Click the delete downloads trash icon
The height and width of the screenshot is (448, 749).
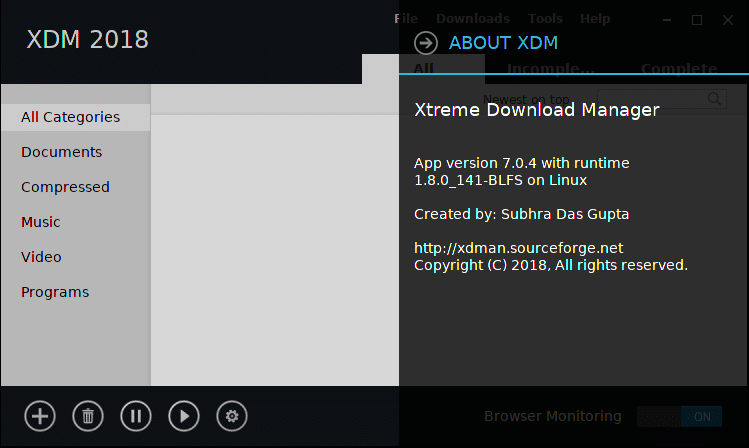(88, 416)
